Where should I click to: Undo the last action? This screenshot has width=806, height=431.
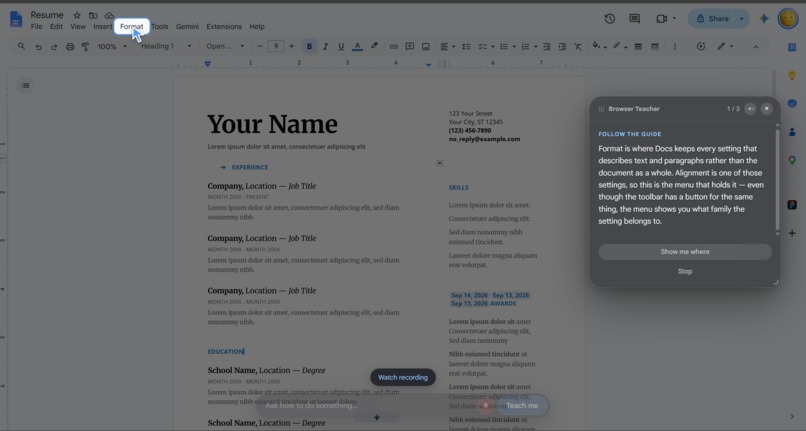point(39,47)
